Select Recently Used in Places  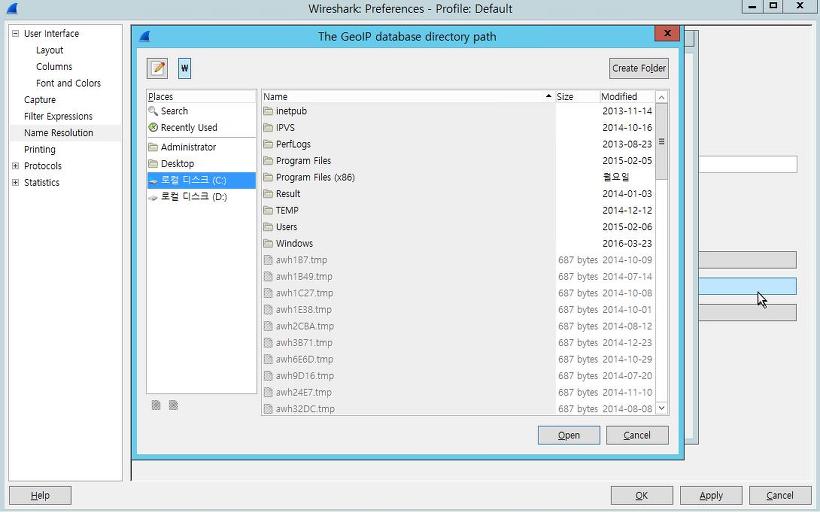[201, 128]
